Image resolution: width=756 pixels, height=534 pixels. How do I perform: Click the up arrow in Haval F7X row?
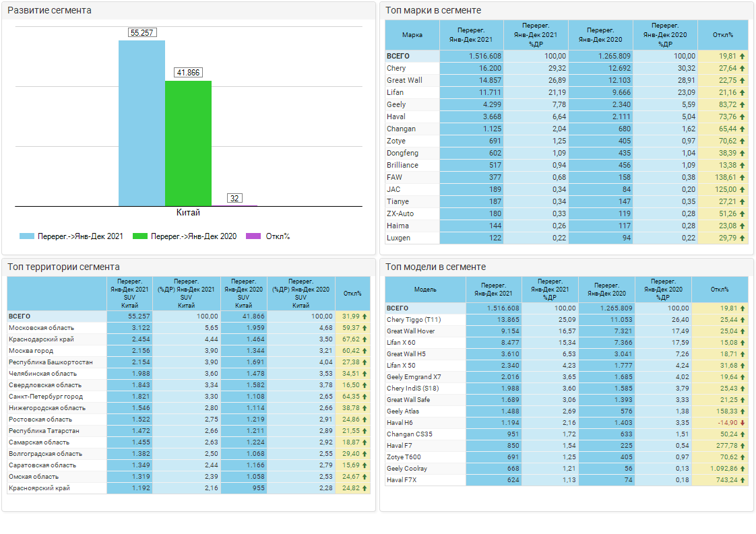pos(743,480)
